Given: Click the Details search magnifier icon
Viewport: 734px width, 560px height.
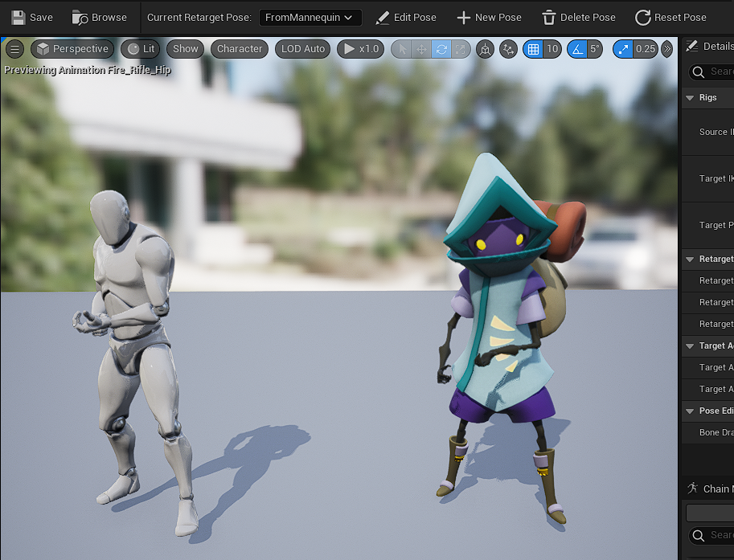Looking at the screenshot, I should tap(699, 72).
